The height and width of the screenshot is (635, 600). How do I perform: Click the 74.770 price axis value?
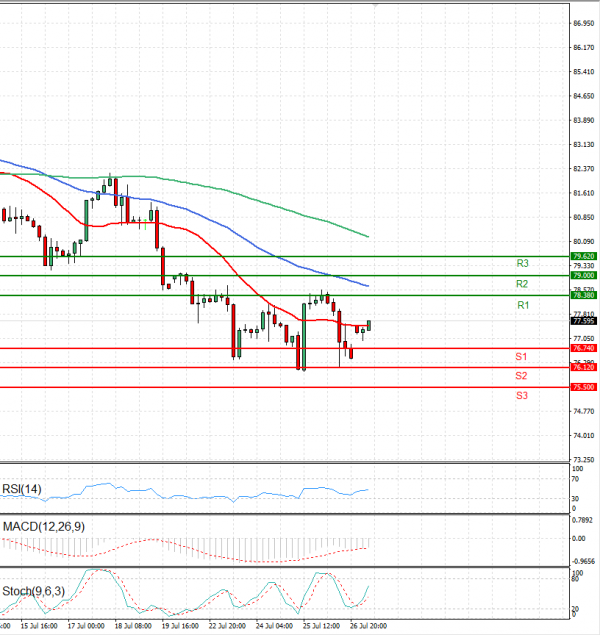[x=584, y=411]
